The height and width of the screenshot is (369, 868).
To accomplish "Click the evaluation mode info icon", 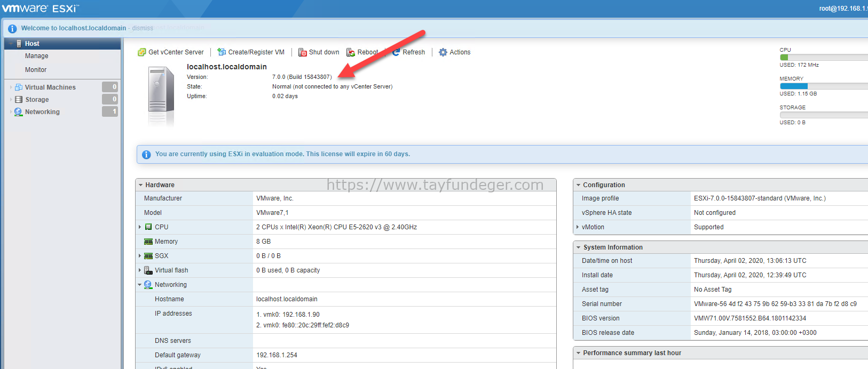I will [146, 155].
